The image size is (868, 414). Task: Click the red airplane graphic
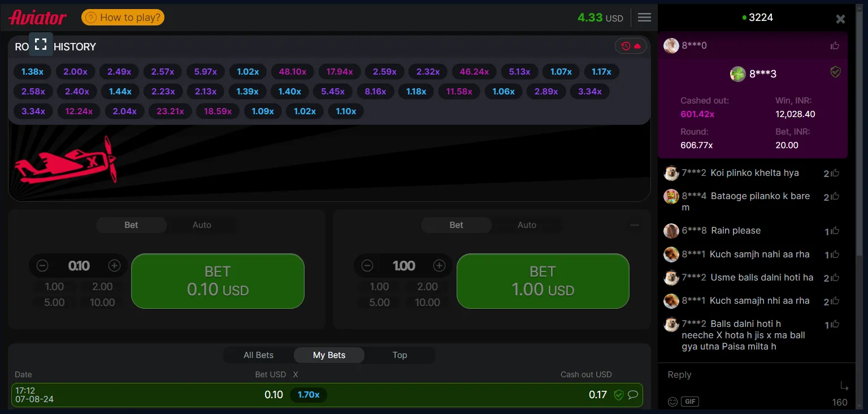pos(66,161)
